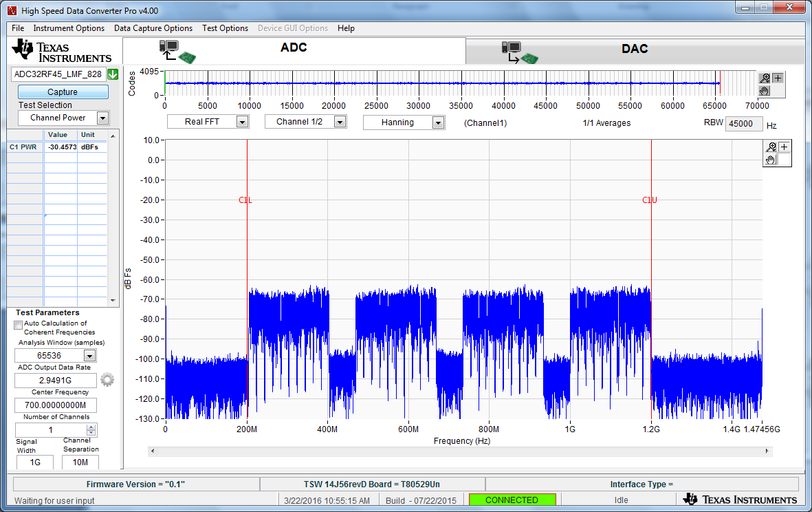Image resolution: width=812 pixels, height=512 pixels.
Task: Open the Instrument Options menu
Action: (69, 28)
